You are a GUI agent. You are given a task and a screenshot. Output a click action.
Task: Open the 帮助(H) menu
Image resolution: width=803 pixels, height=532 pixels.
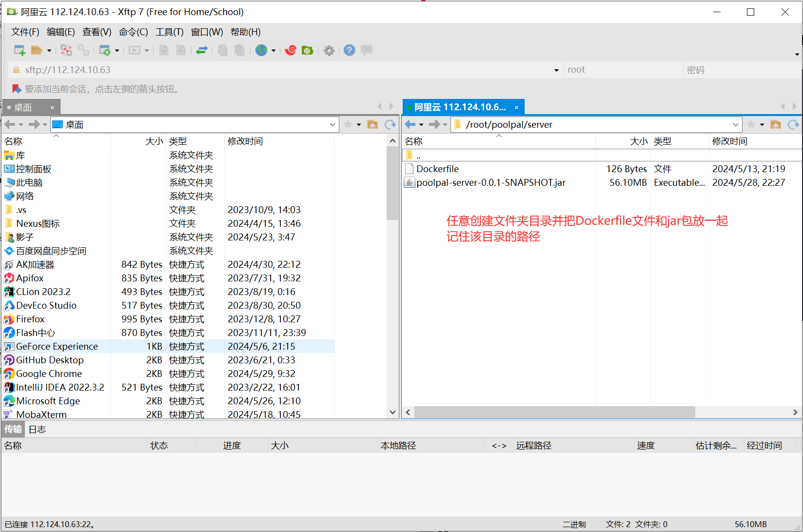[245, 32]
